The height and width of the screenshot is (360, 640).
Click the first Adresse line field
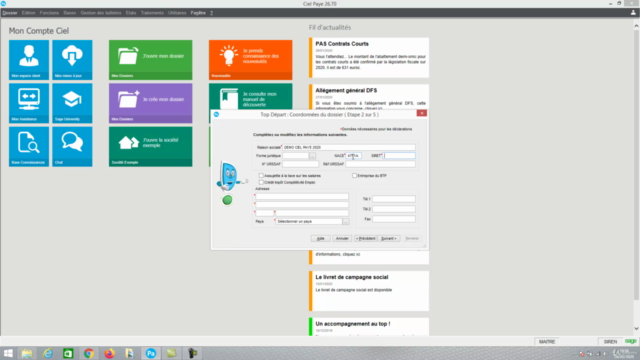click(302, 196)
